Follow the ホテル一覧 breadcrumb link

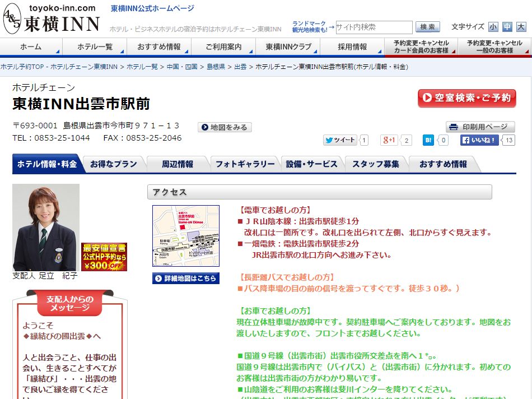pyautogui.click(x=142, y=67)
